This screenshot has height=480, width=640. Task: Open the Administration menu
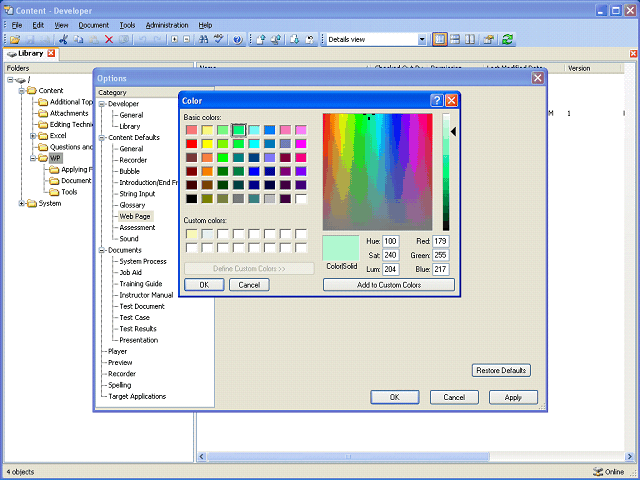tap(166, 24)
